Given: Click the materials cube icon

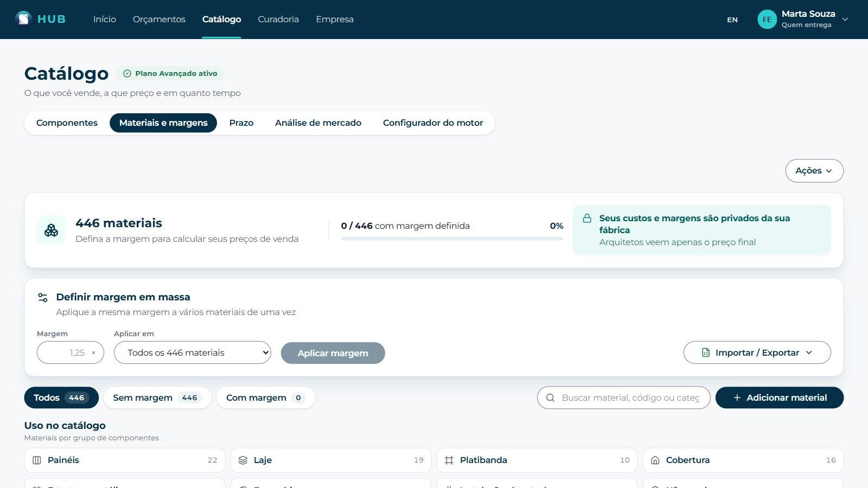Looking at the screenshot, I should 51,230.
